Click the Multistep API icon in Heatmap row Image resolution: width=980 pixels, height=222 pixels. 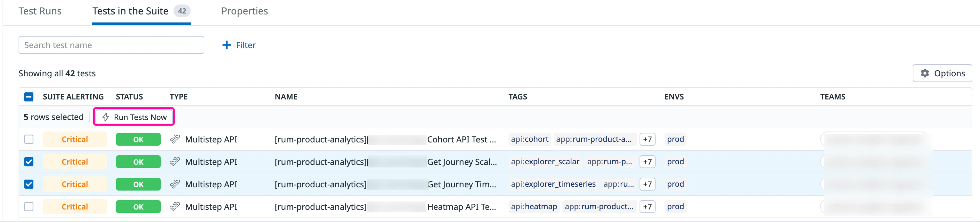[175, 207]
